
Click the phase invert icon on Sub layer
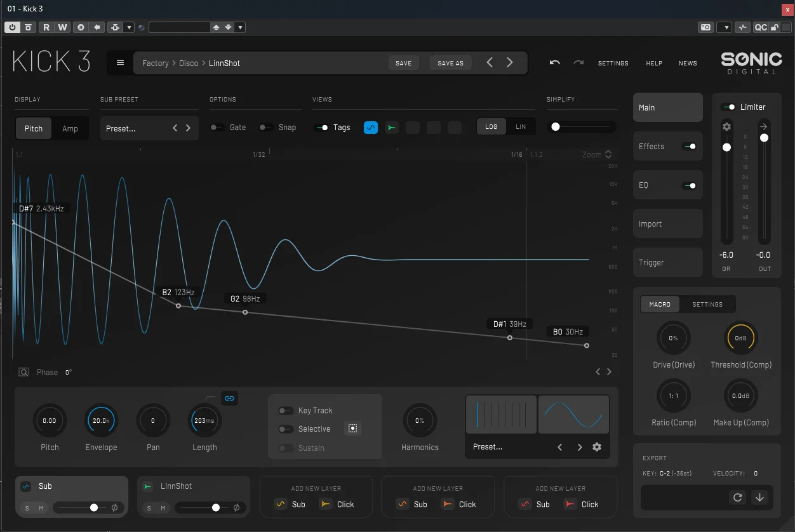[x=114, y=508]
